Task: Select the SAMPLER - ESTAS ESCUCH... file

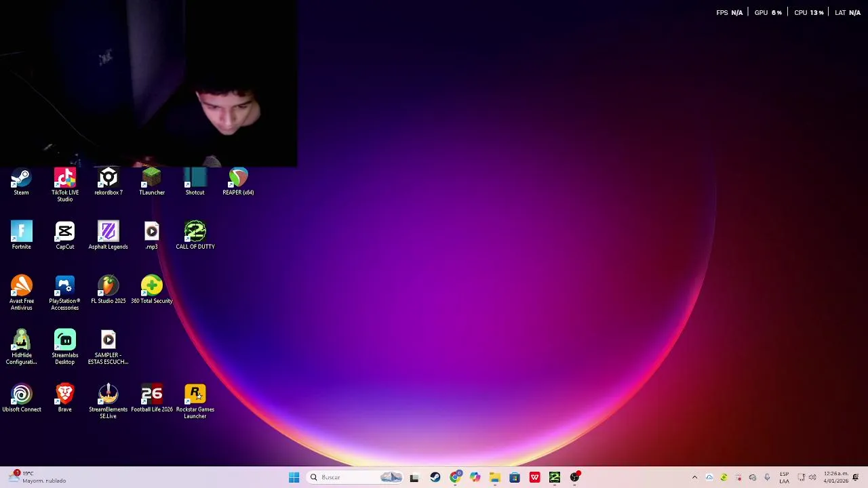Action: (x=108, y=347)
